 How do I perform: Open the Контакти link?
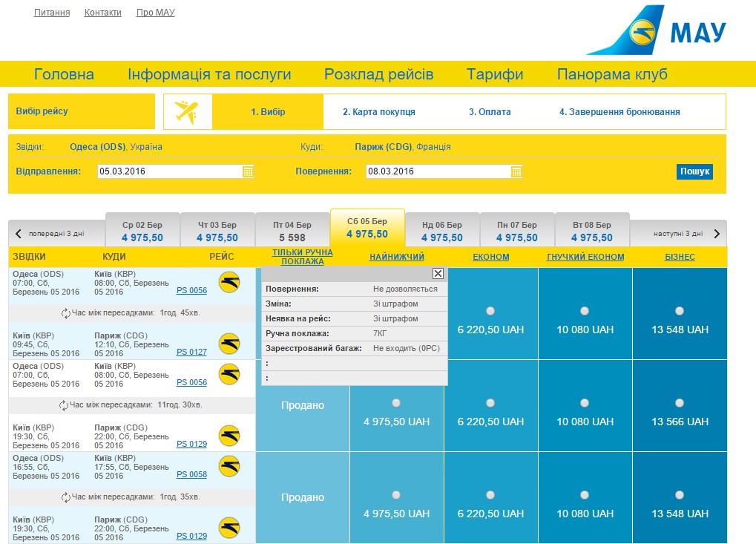(x=102, y=13)
